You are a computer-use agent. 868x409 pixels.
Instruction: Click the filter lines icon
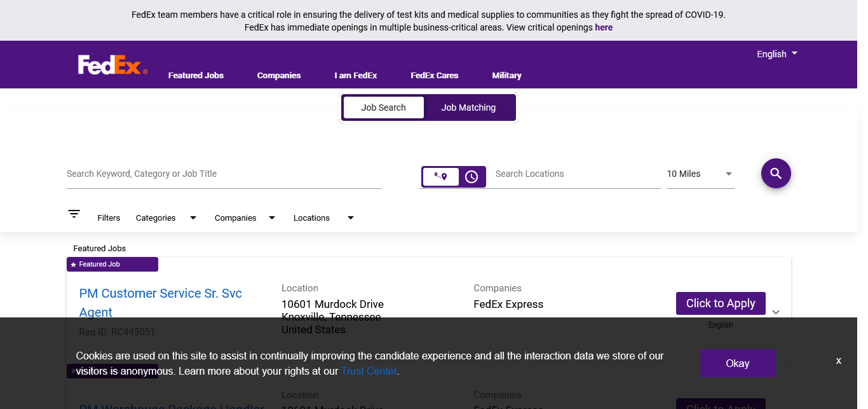[x=74, y=214]
